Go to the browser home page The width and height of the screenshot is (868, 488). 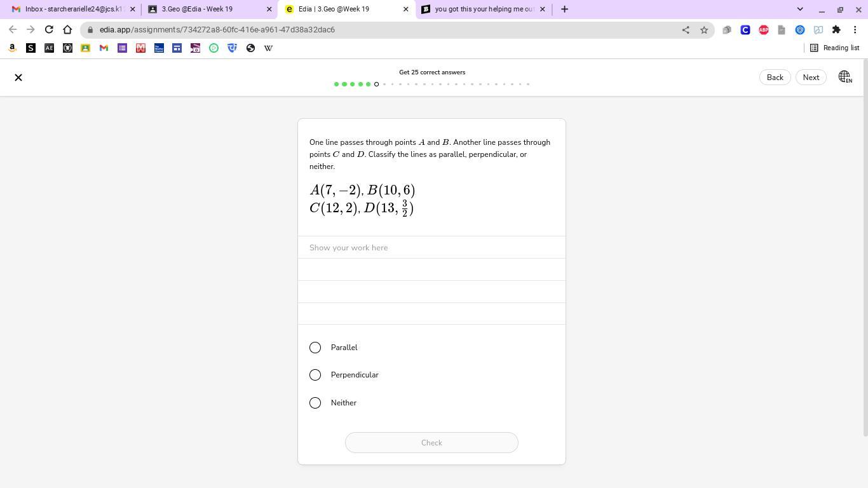pyautogui.click(x=67, y=30)
